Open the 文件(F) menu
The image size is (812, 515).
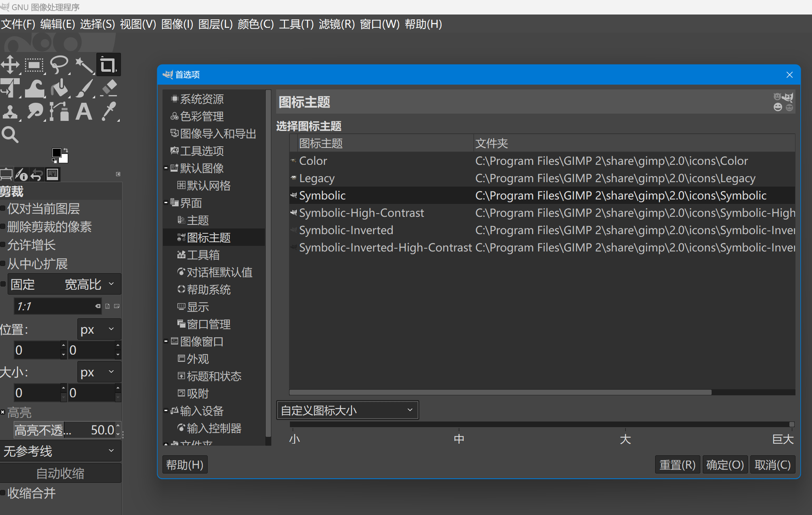tap(18, 24)
